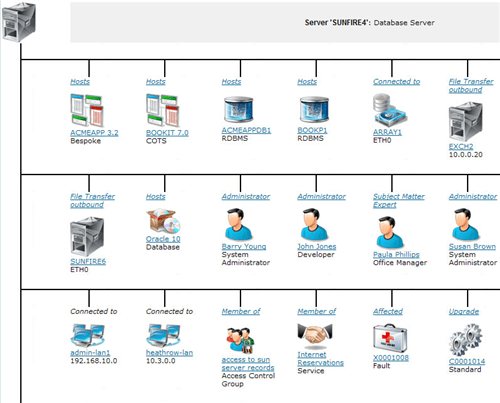
Task: Click the 10.3.0.0 address text
Action: [x=161, y=361]
